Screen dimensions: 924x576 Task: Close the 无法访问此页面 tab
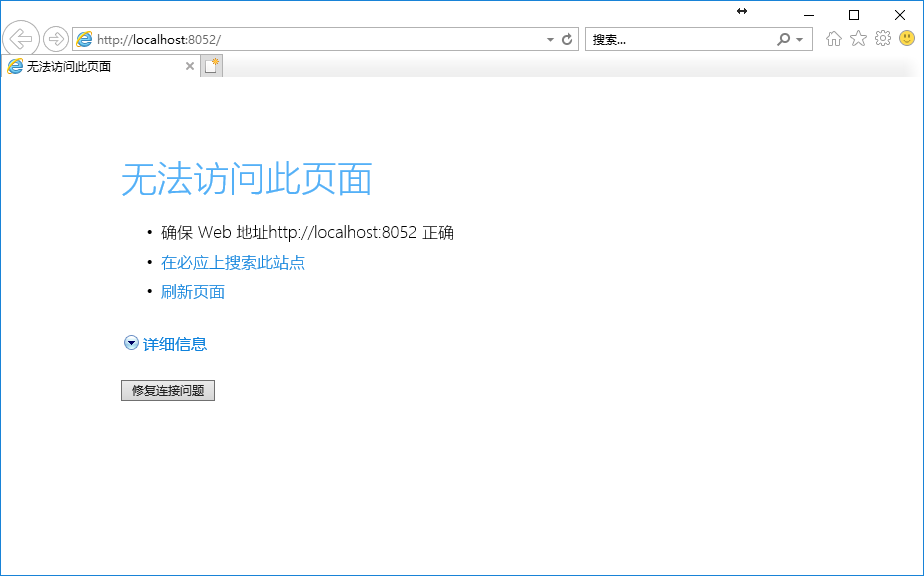click(x=190, y=66)
